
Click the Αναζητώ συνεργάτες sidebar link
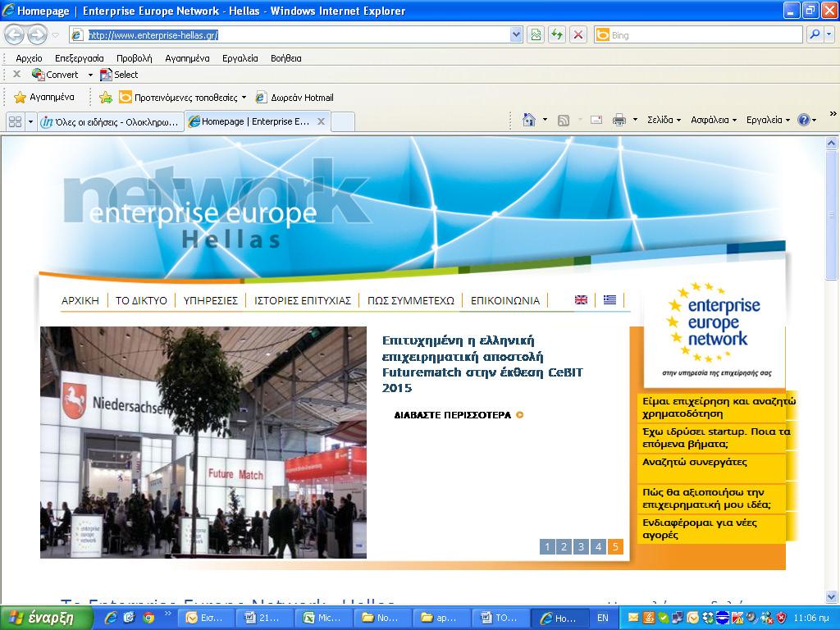coord(695,462)
